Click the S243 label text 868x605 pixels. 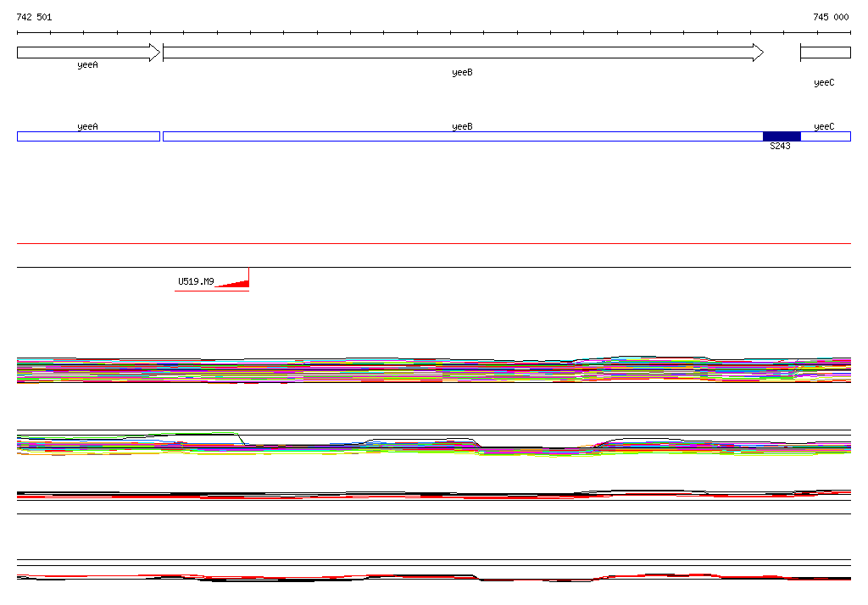[780, 146]
